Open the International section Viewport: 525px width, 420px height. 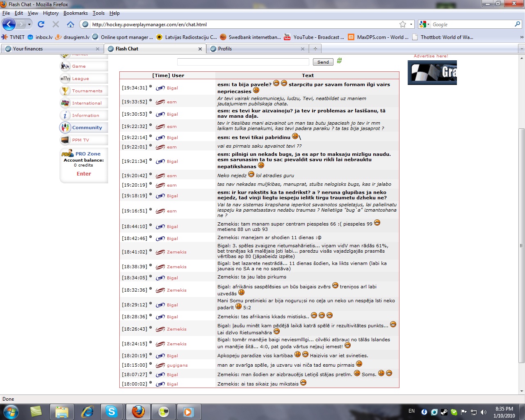(x=84, y=103)
